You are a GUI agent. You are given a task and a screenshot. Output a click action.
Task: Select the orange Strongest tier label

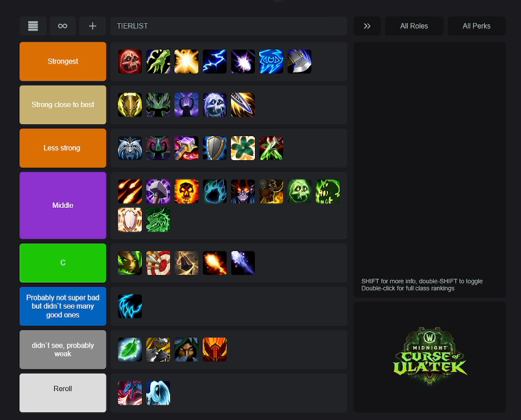click(63, 61)
